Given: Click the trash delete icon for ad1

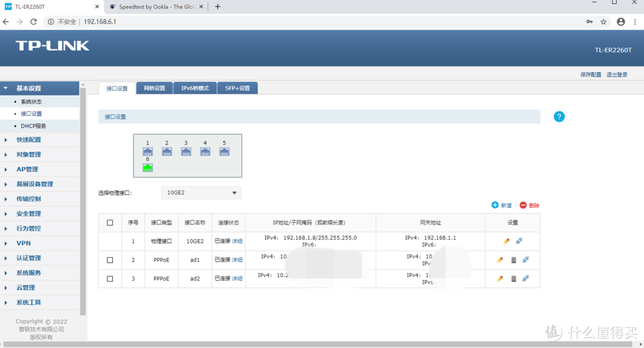Looking at the screenshot, I should tap(513, 260).
